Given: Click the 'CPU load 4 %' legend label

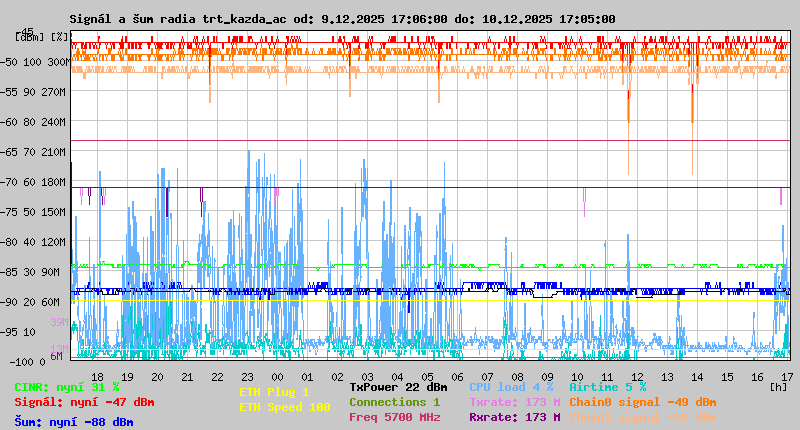Looking at the screenshot, I should pyautogui.click(x=511, y=387).
